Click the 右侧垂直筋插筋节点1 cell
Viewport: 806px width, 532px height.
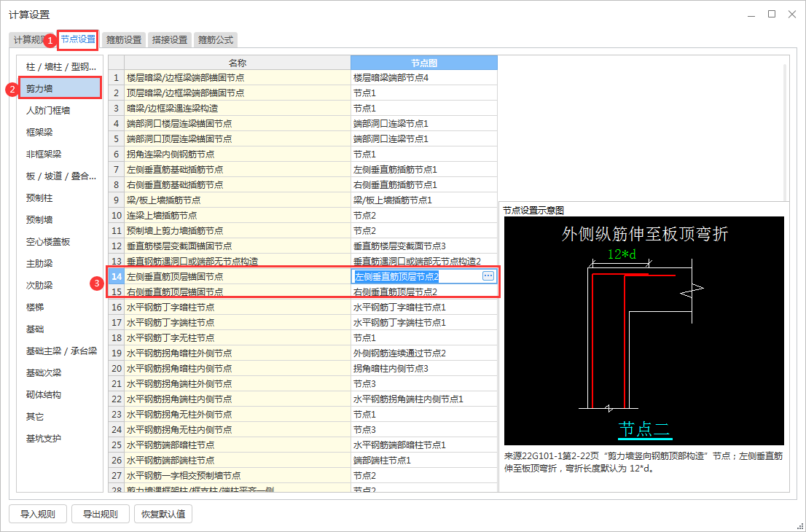tap(424, 184)
